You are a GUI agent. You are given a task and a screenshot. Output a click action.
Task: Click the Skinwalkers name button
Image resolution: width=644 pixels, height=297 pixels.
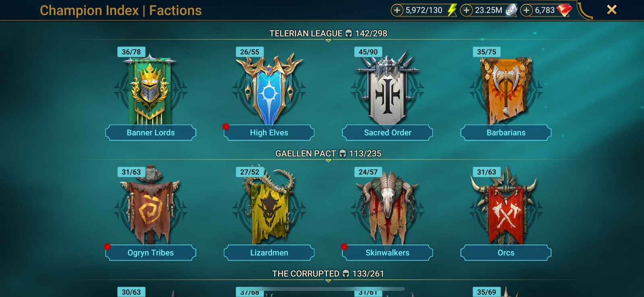(x=387, y=253)
